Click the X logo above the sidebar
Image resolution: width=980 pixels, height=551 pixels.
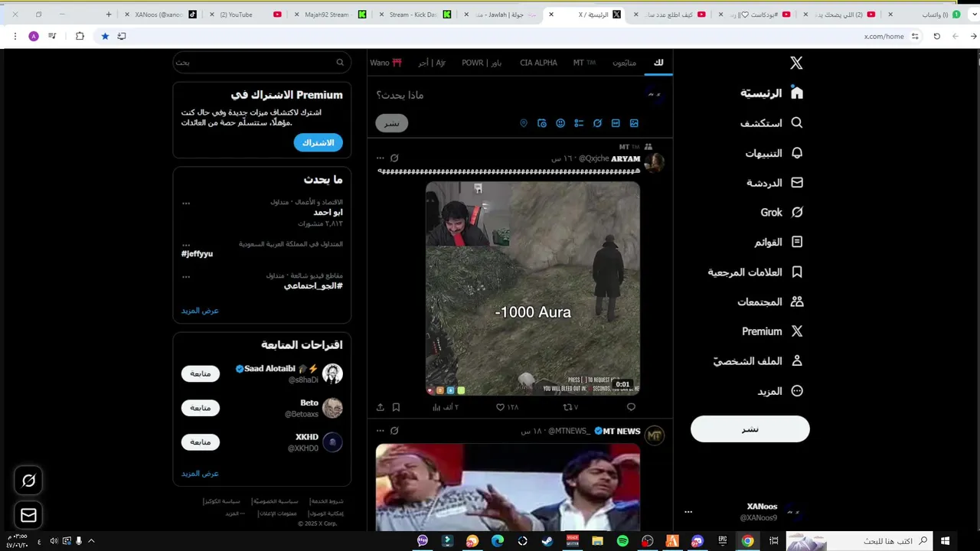[796, 63]
